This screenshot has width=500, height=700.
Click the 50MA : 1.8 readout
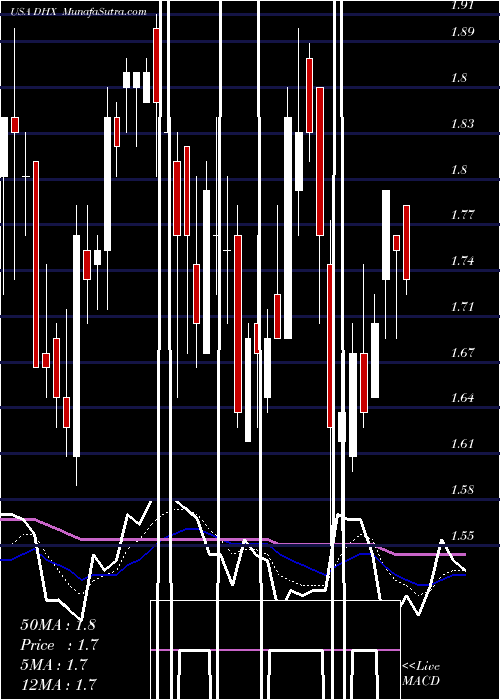click(58, 625)
